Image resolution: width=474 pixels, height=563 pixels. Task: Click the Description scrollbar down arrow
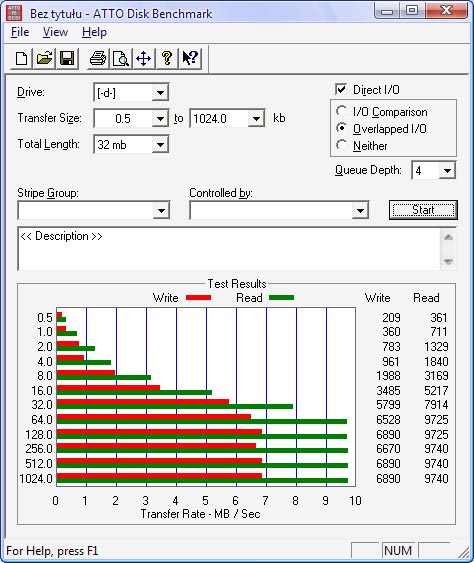448,261
